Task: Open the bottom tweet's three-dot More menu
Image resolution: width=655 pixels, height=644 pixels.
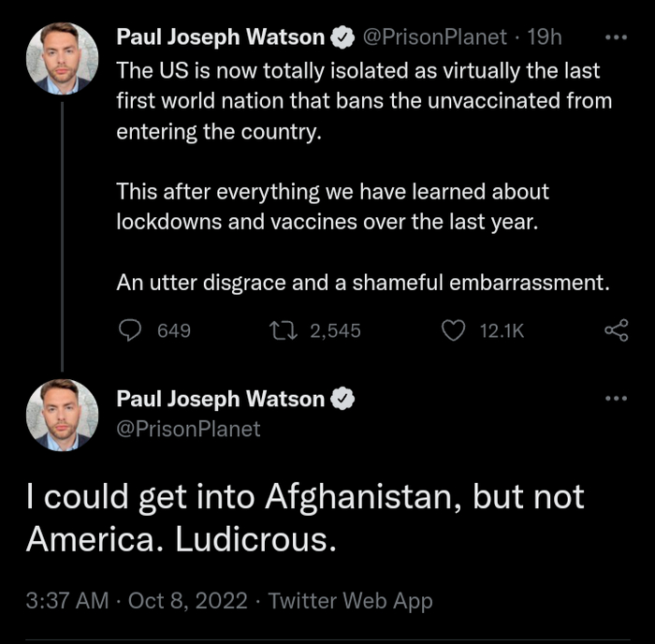Action: click(x=616, y=399)
